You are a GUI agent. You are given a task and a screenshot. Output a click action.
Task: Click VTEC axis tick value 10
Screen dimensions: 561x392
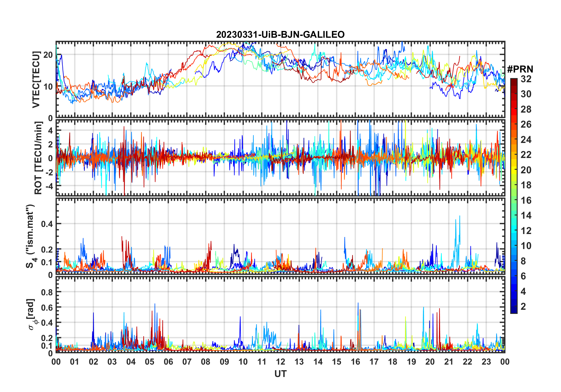[48, 87]
